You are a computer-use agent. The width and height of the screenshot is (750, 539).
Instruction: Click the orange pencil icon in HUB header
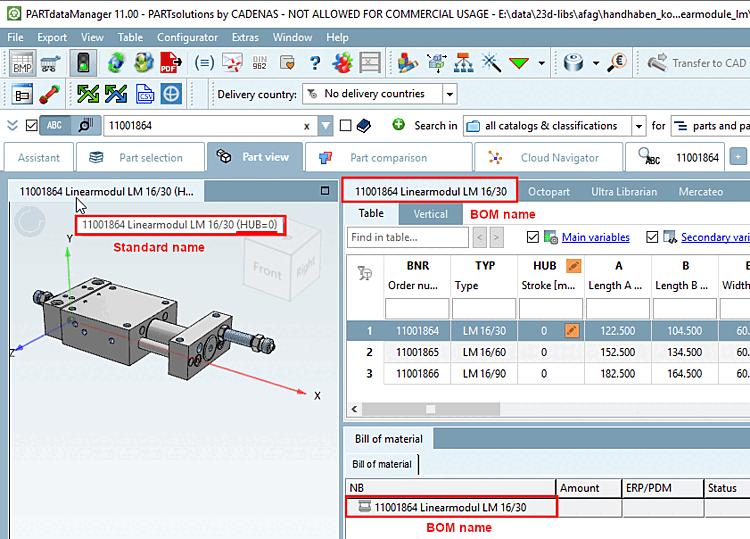(573, 266)
